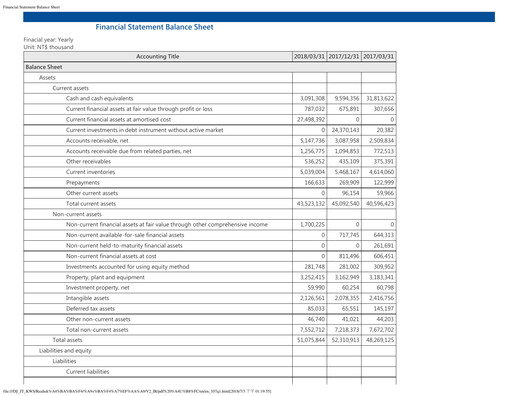Click the Deferred tax assets label
This screenshot has height=396, width=512.
click(x=90, y=309)
